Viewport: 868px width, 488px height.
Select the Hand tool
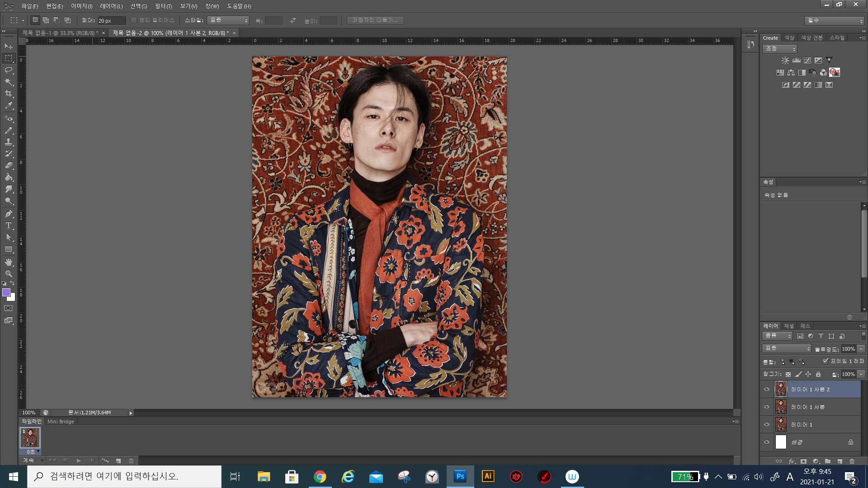click(9, 262)
